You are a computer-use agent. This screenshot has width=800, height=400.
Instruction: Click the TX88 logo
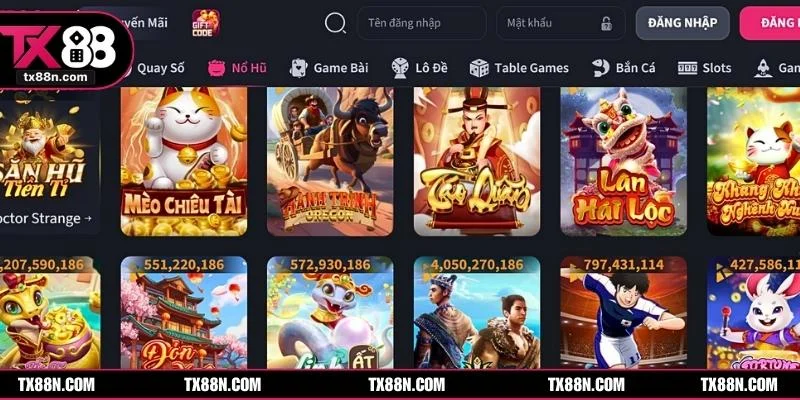65,51
